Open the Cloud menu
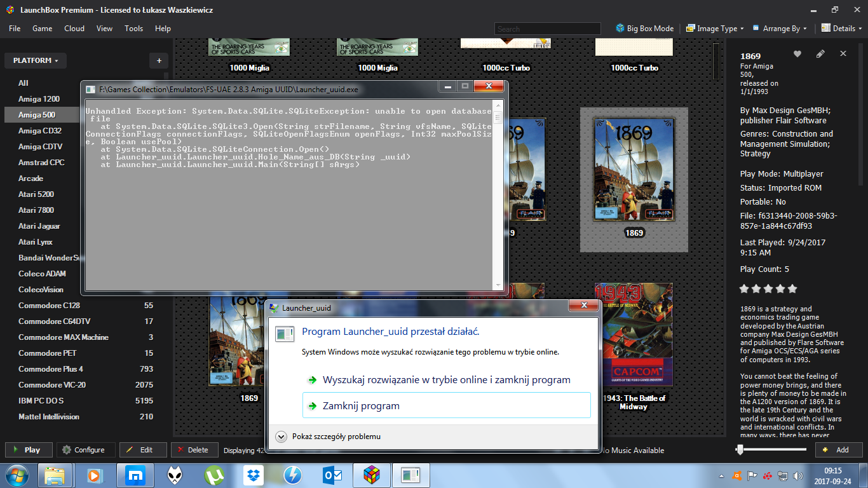The height and width of the screenshot is (488, 868). click(74, 29)
